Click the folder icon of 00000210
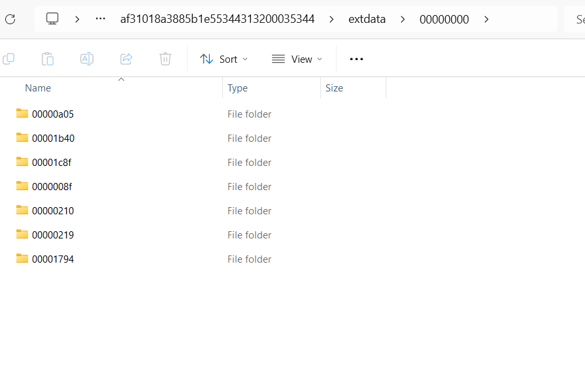This screenshot has height=392, width=585. point(22,210)
